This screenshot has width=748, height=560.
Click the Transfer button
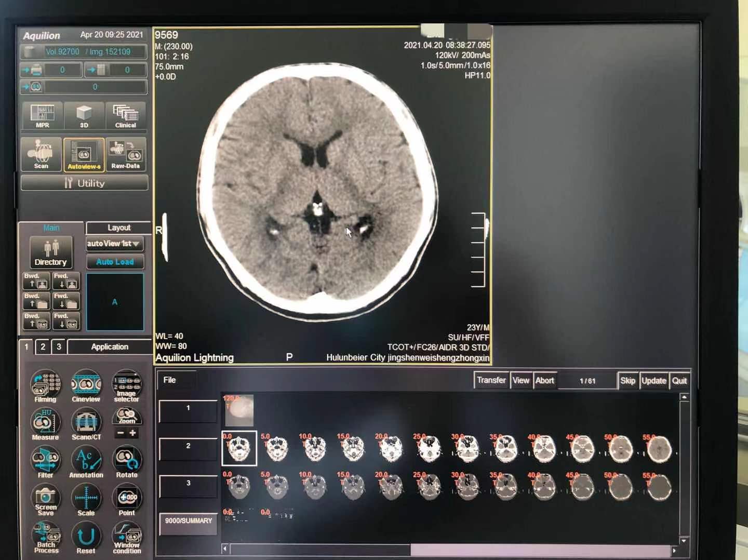point(491,380)
